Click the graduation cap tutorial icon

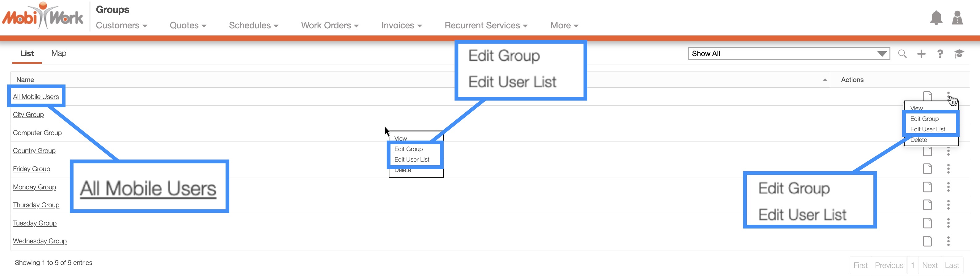(x=959, y=54)
